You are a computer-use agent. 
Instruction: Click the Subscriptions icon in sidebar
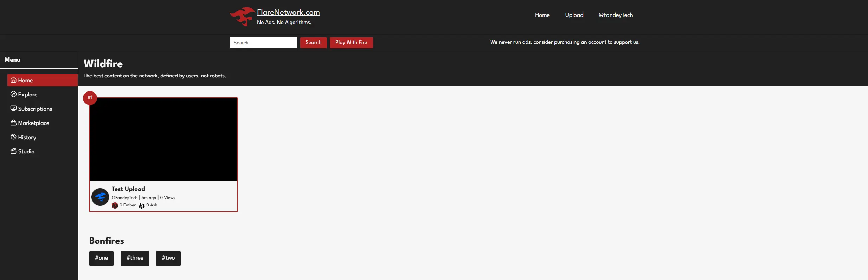[13, 108]
